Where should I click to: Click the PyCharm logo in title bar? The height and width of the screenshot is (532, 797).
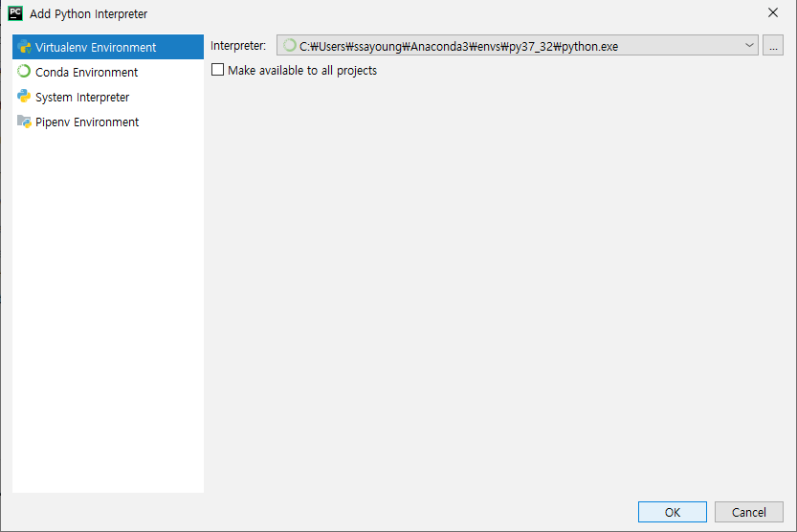pos(15,13)
